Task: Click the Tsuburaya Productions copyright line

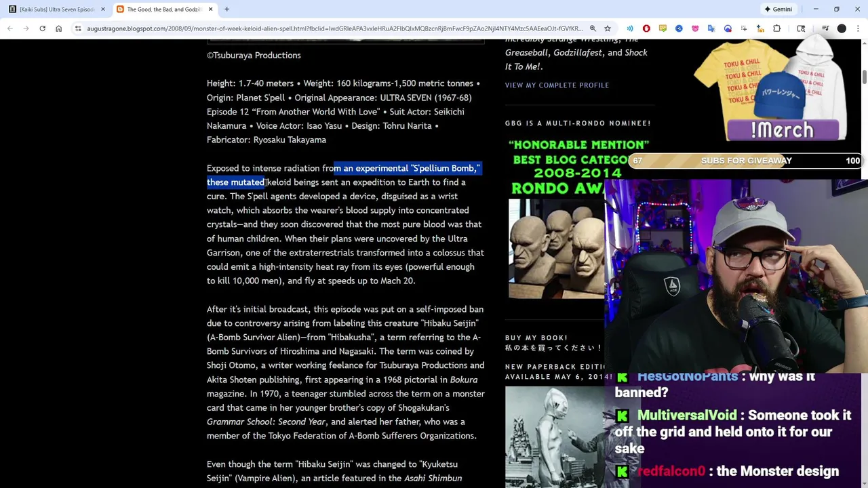Action: (x=254, y=56)
